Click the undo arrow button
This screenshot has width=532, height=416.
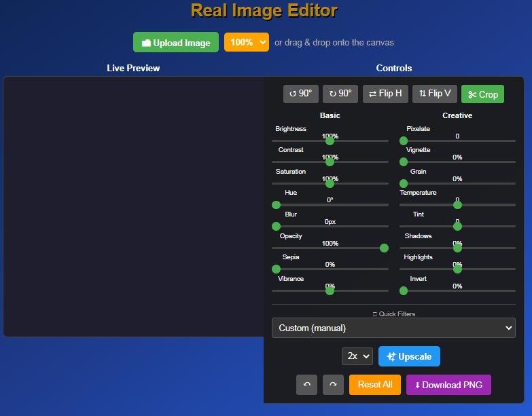pos(306,385)
